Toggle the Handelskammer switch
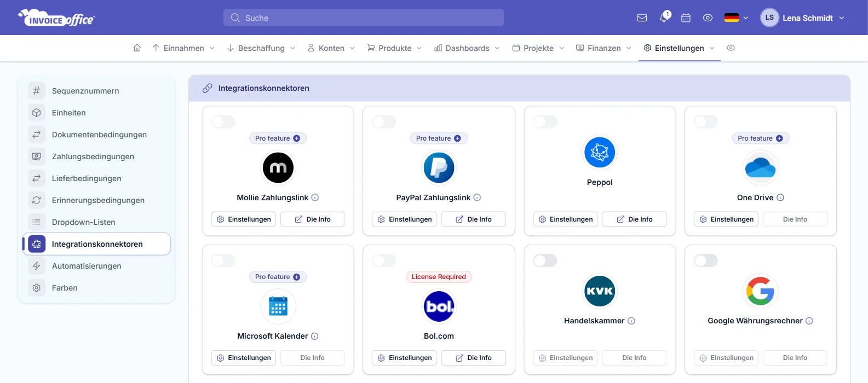 [x=545, y=260]
